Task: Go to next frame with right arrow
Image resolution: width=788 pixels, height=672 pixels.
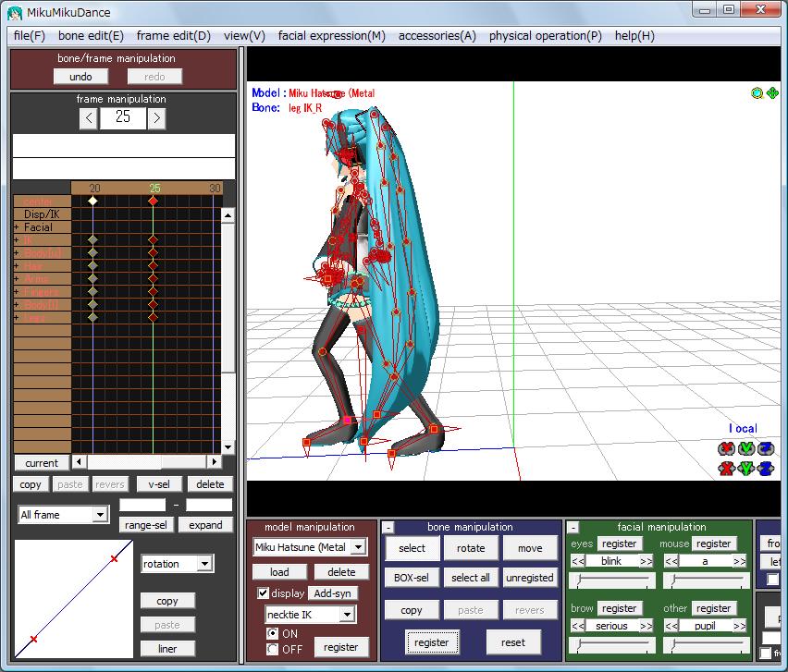Action: point(156,118)
